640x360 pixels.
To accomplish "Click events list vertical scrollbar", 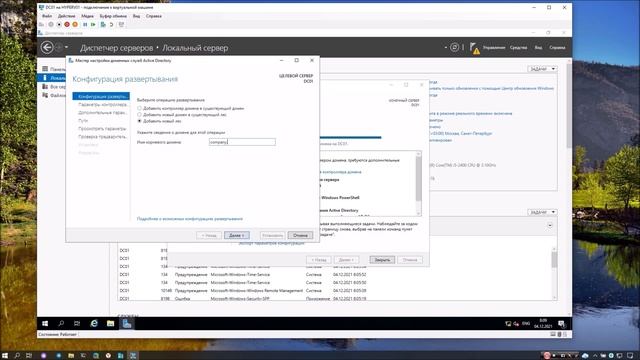I will click(x=554, y=273).
